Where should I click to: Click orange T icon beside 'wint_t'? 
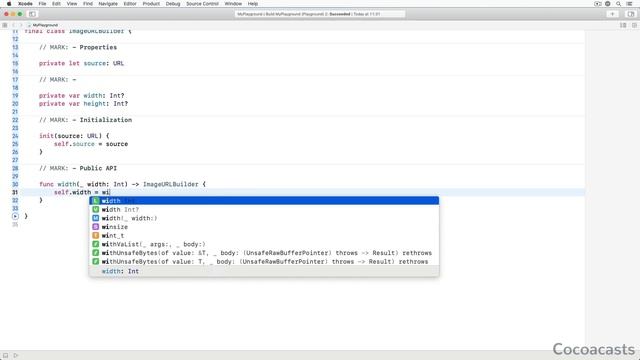(96, 236)
